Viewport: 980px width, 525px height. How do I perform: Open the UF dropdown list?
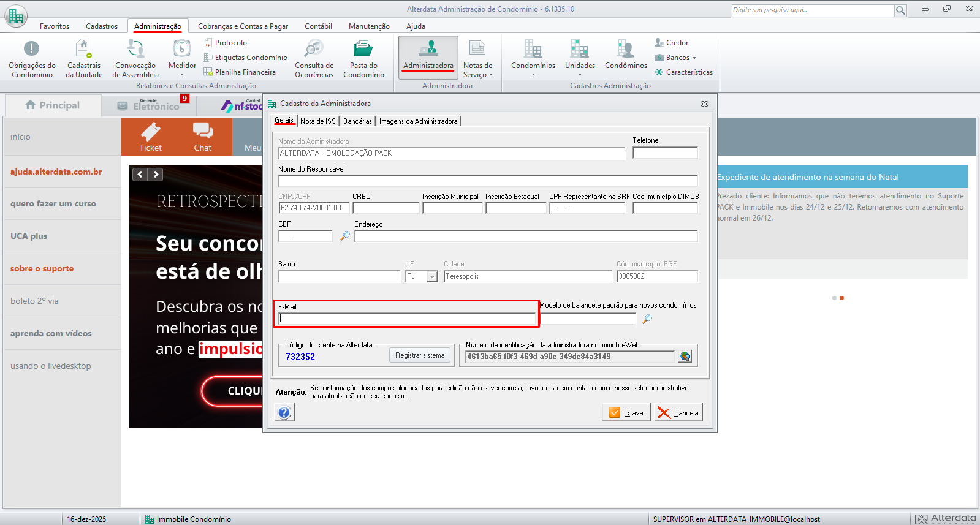tap(432, 277)
